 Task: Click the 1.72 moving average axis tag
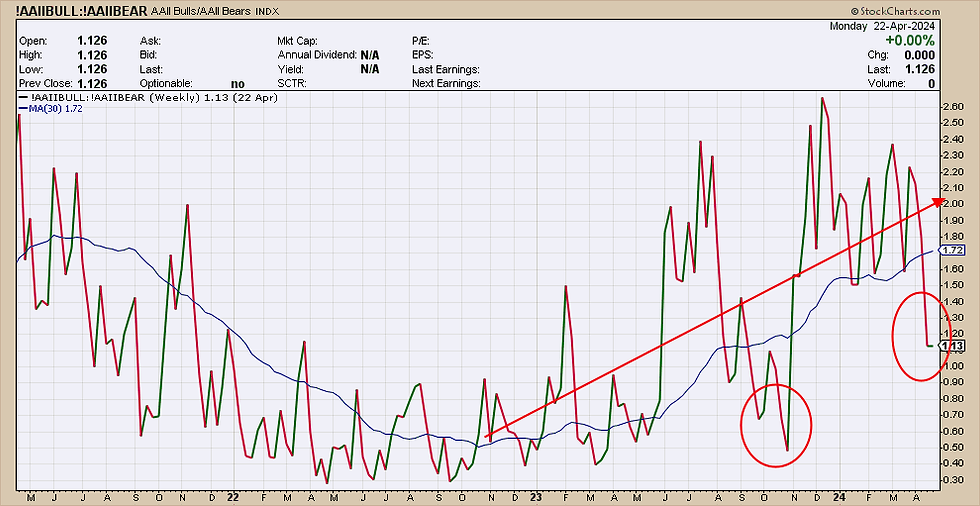click(x=954, y=251)
